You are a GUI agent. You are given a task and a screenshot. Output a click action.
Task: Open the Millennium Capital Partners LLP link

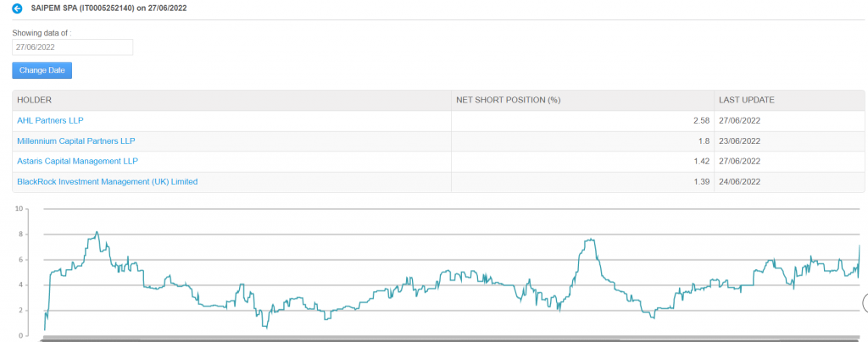pos(76,141)
